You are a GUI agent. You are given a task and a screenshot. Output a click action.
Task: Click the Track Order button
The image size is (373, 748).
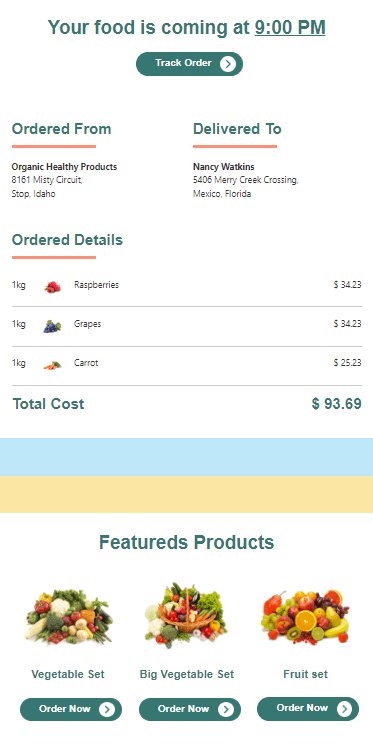[x=189, y=64]
